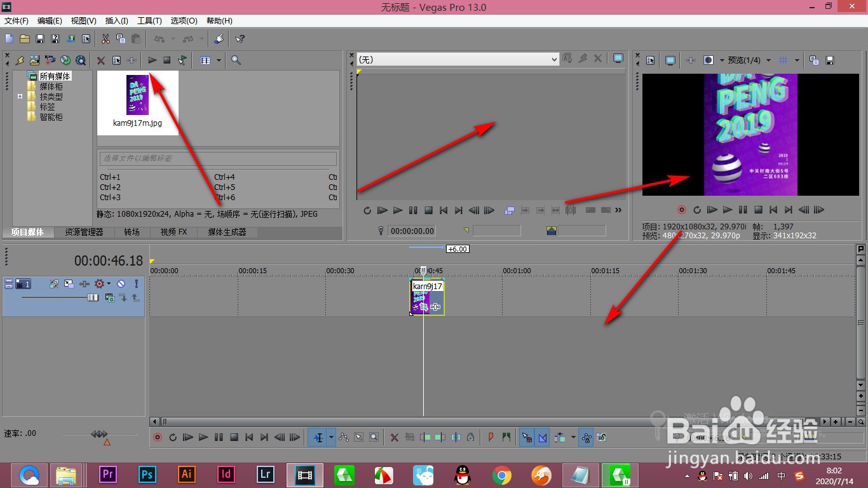Image resolution: width=868 pixels, height=488 pixels.
Task: Adjust playback rate slider
Action: click(x=100, y=434)
